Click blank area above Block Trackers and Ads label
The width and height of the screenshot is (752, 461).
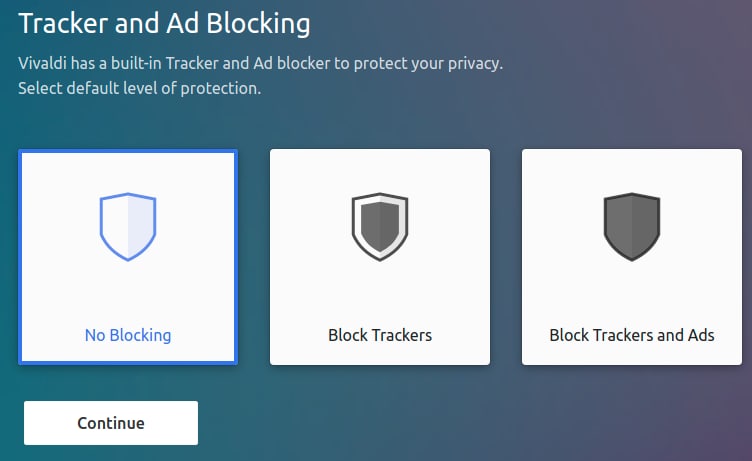(x=632, y=293)
